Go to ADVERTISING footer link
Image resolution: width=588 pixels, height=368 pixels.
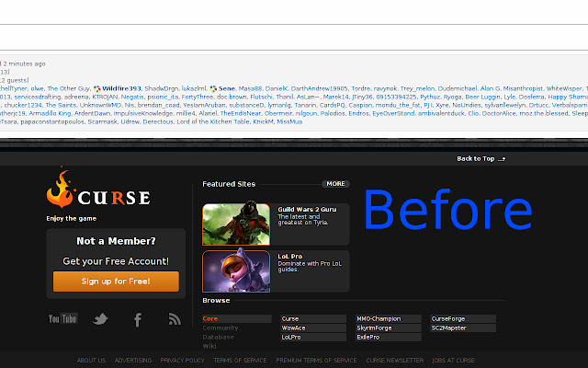tap(133, 360)
